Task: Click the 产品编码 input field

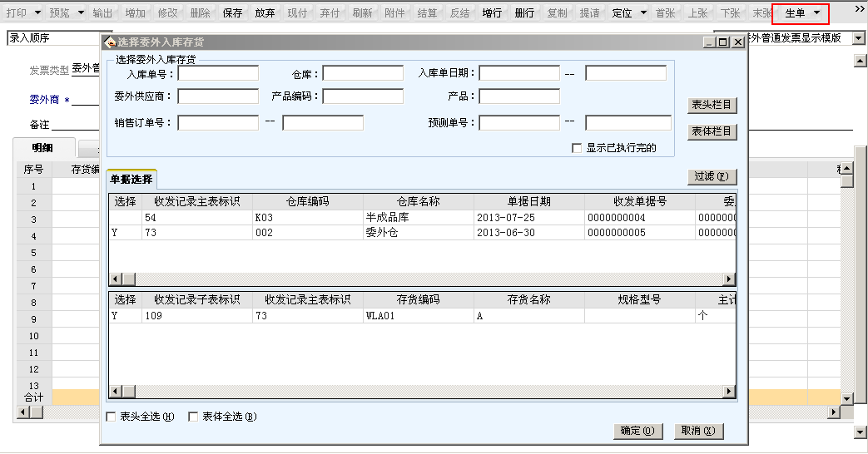Action: coord(363,96)
